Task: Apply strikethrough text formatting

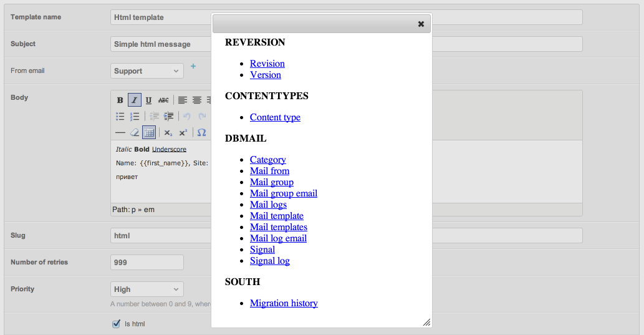Action: tap(163, 100)
